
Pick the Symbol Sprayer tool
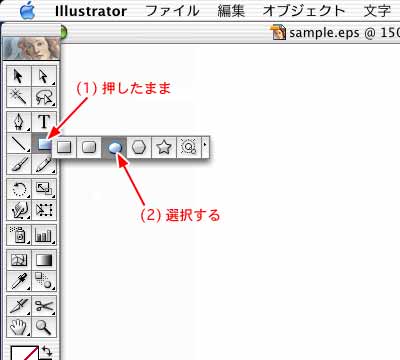(19, 235)
